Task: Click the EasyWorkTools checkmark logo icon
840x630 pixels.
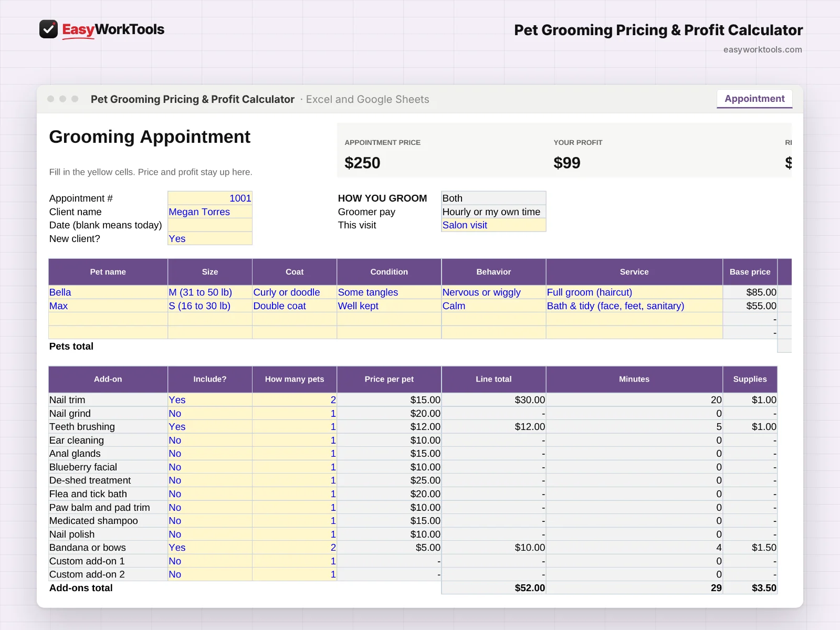Action: 48,29
